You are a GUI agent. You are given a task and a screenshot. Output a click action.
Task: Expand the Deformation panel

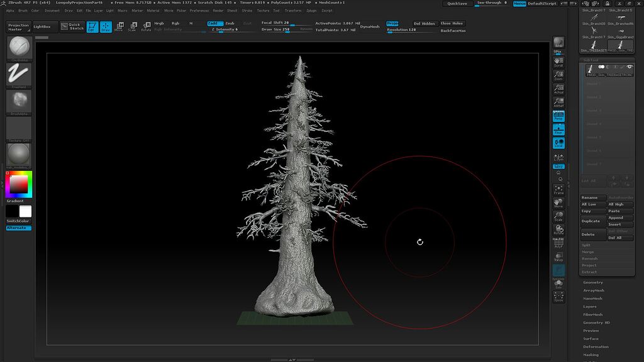pyautogui.click(x=595, y=346)
